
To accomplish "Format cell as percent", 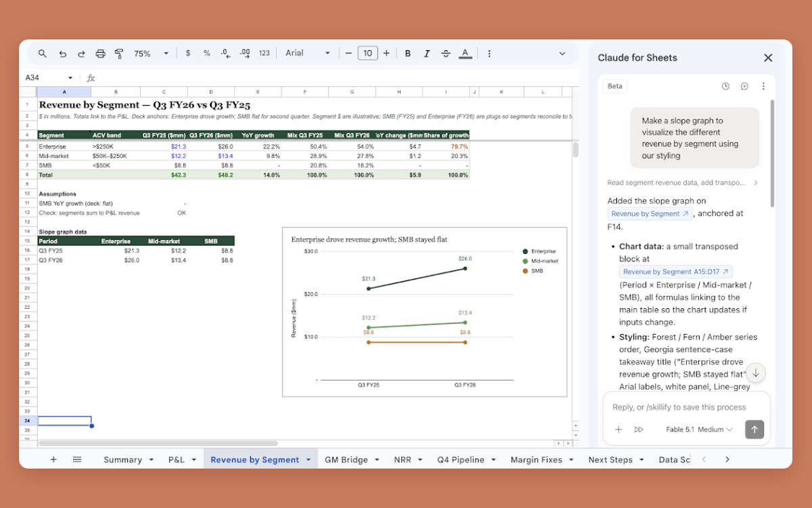I will 206,54.
